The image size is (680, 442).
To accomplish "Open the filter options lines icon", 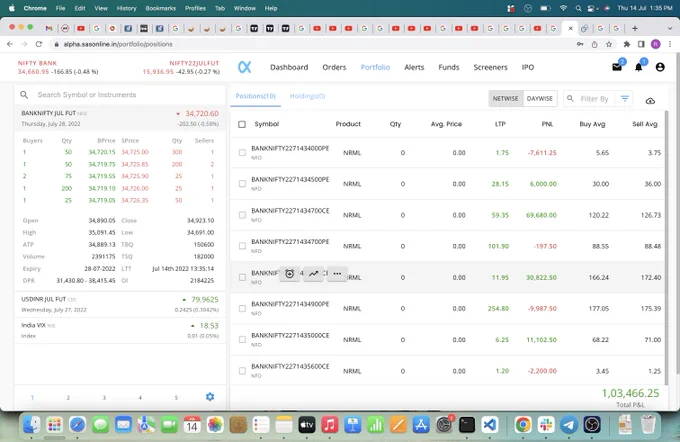I will pos(624,98).
